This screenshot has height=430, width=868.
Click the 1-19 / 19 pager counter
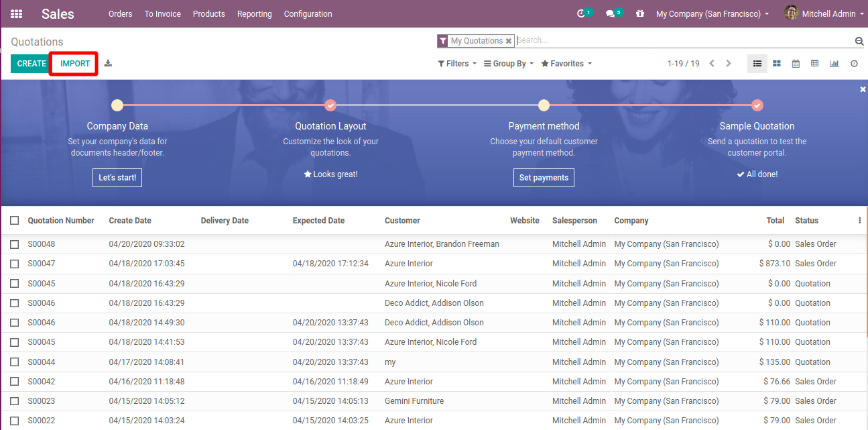(x=683, y=64)
